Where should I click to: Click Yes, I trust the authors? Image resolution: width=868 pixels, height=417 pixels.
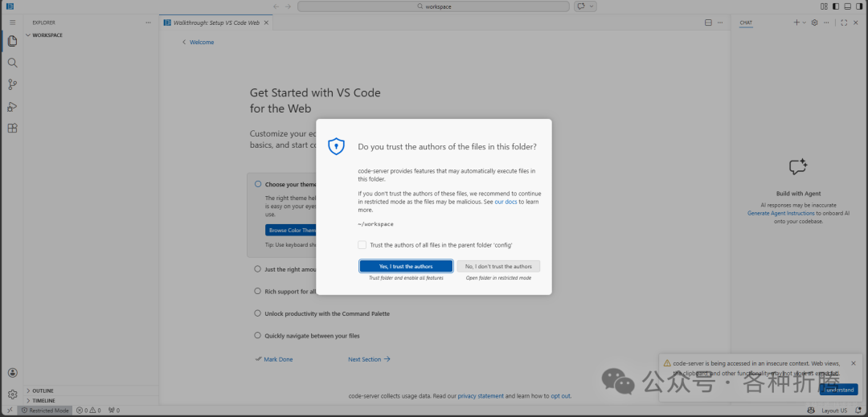(407, 266)
